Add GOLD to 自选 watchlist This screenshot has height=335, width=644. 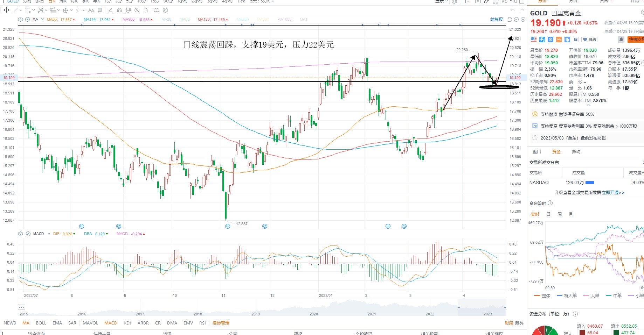(589, 40)
